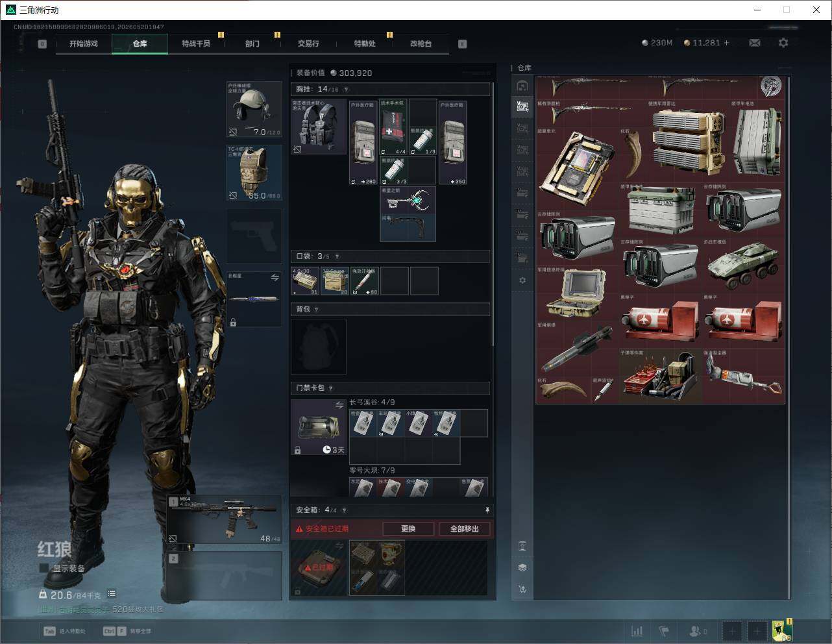Viewport: 832px width, 644px height.
Task: Select the 希望之钥 key item
Action: (x=408, y=200)
